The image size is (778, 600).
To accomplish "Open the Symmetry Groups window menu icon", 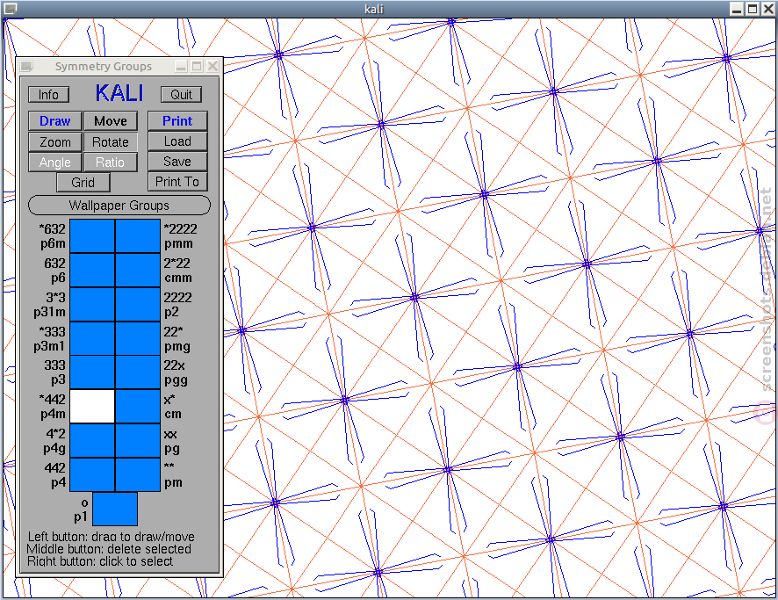I will coord(26,66).
